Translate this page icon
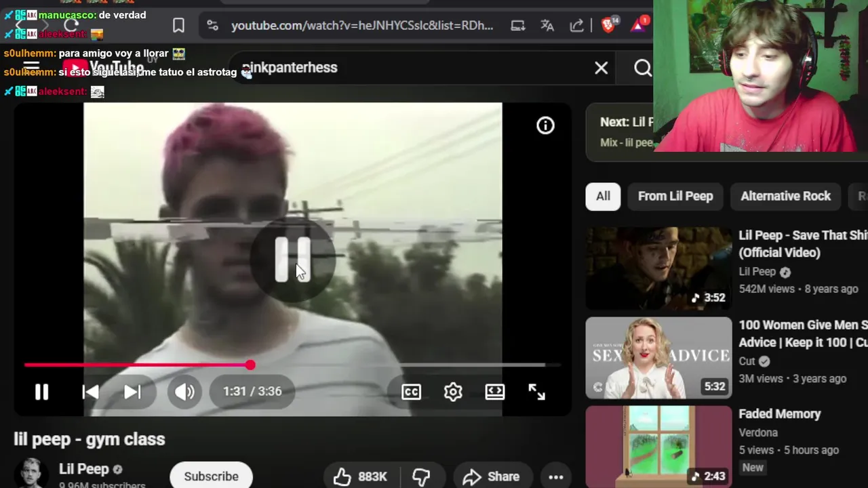Image resolution: width=868 pixels, height=488 pixels. tap(547, 26)
